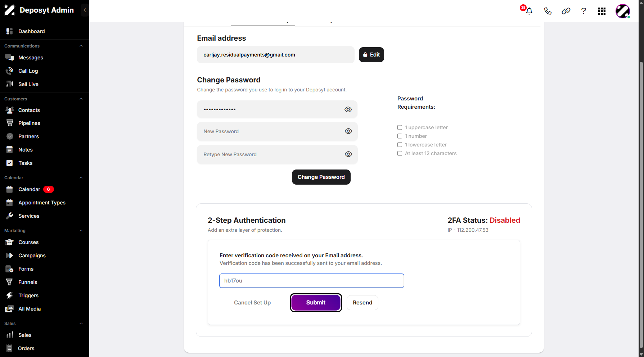
Task: Click the Calendar icon in sidebar
Action: (10, 189)
